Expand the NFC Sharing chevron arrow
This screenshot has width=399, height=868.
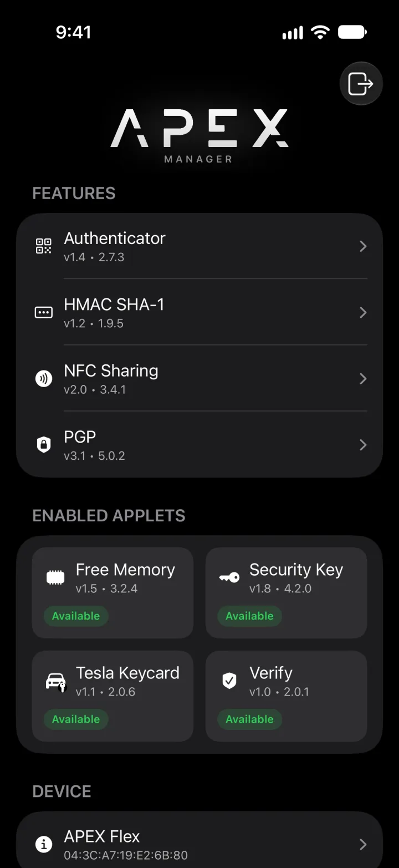point(363,379)
